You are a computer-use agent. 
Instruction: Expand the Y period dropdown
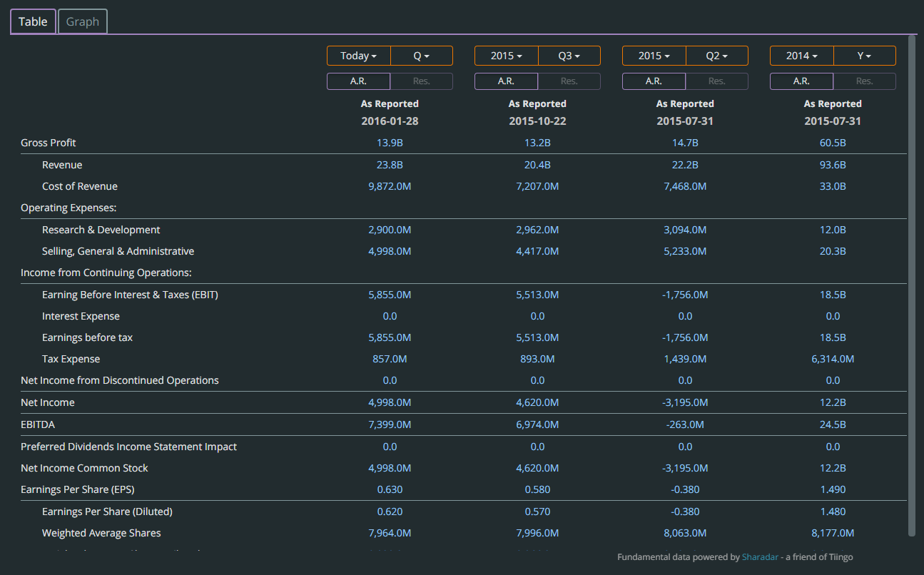[864, 56]
